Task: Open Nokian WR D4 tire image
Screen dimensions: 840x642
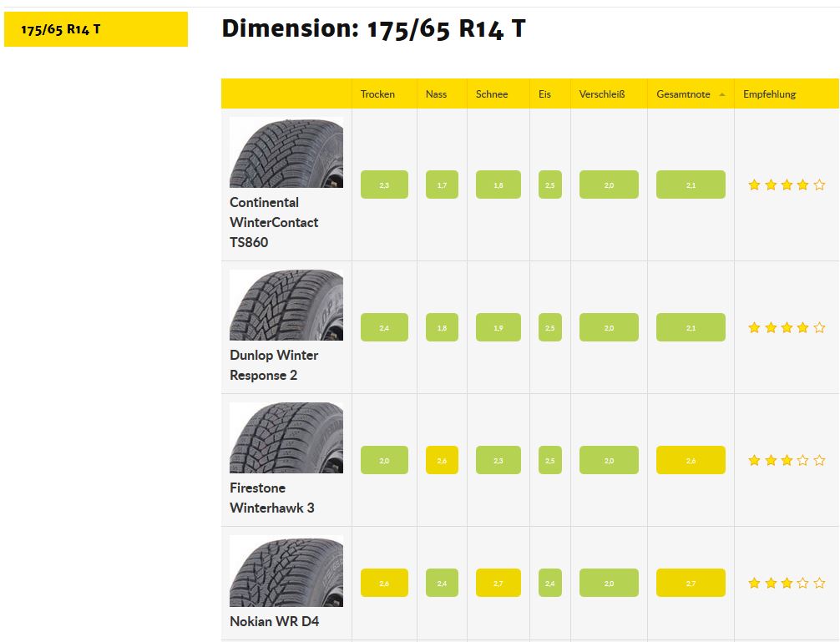Action: (x=286, y=571)
